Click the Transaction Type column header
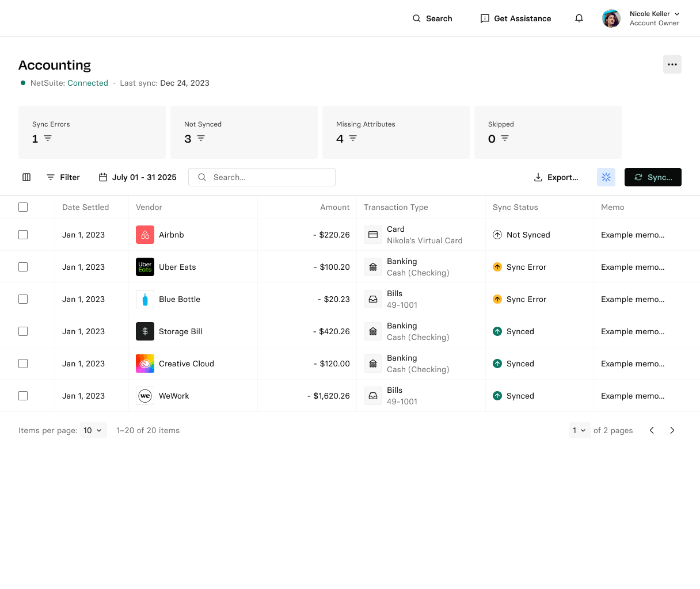Viewport: 700px width, 589px height. (396, 207)
